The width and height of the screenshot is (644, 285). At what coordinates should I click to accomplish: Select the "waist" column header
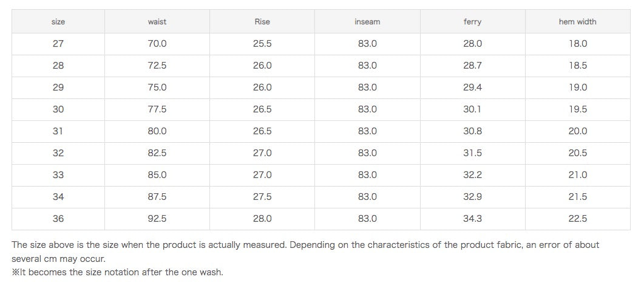157,22
